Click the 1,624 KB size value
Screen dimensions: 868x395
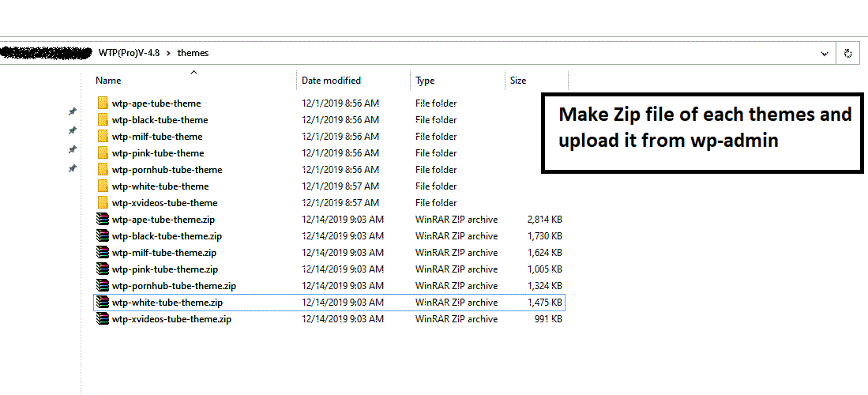[x=545, y=253]
